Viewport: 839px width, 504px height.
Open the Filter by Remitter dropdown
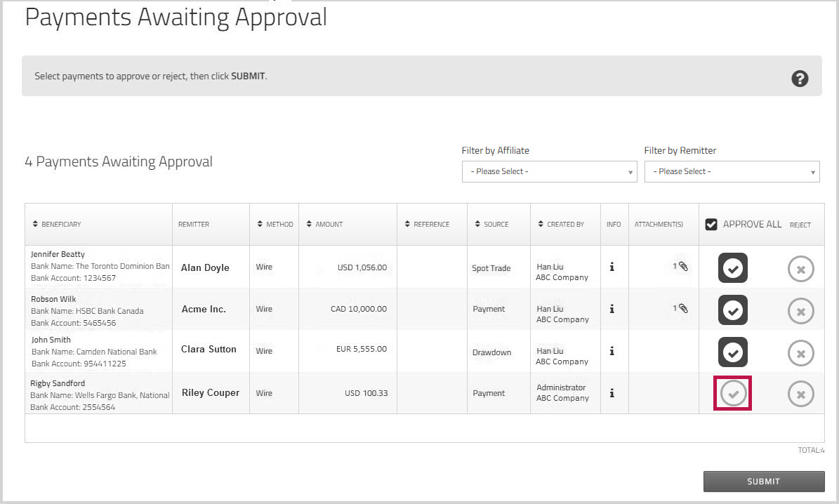[x=732, y=171]
